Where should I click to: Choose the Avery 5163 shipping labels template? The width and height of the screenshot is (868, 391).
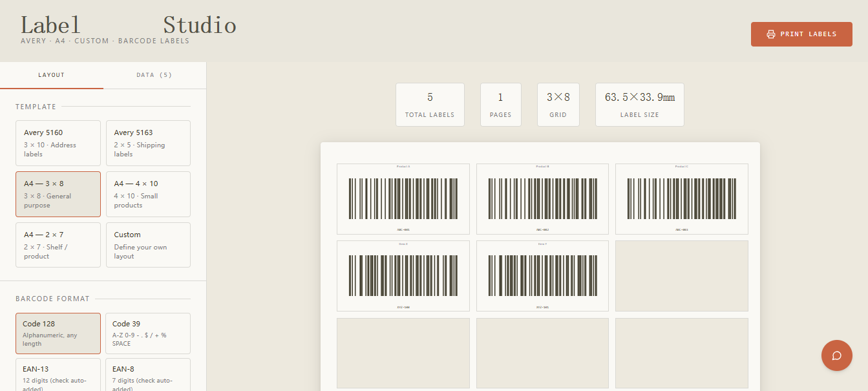pos(148,143)
